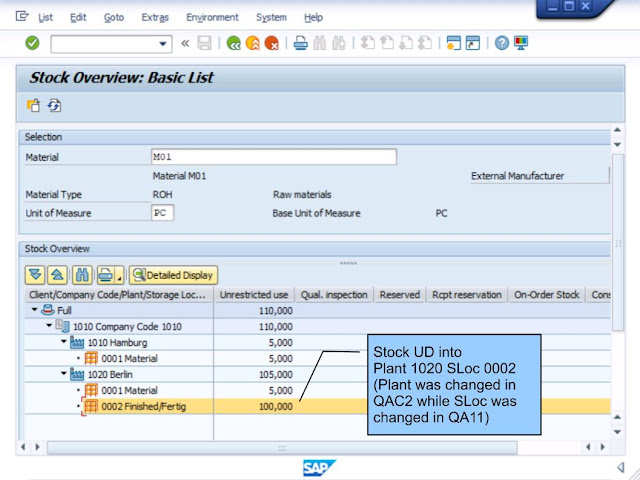The height and width of the screenshot is (480, 640).
Task: Select 0001 Material under 1010 Hamburg
Action: [129, 358]
